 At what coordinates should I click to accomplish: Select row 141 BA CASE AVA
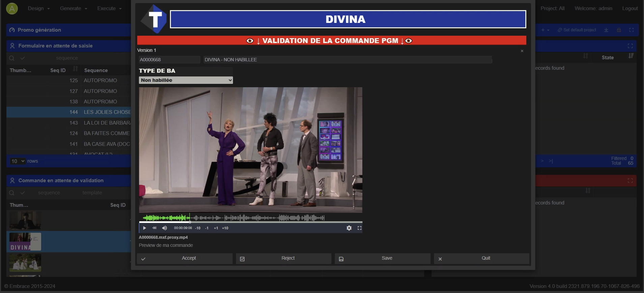point(68,144)
